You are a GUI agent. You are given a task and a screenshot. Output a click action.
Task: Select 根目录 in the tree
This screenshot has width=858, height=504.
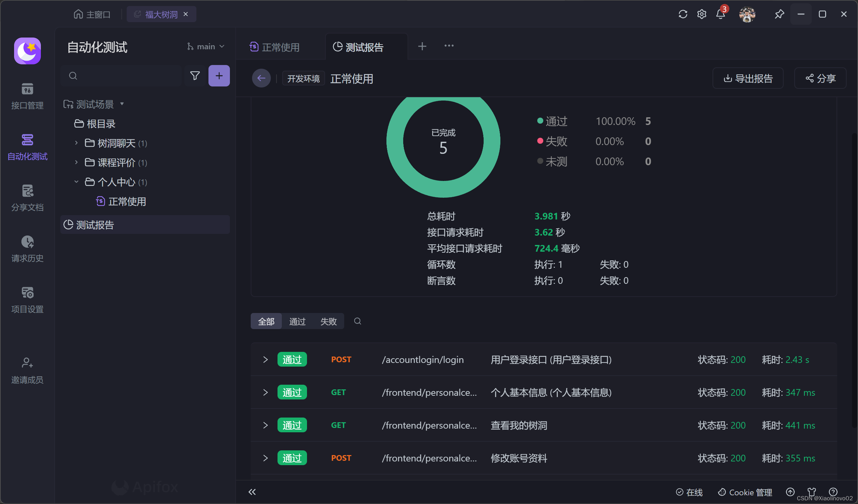95,123
